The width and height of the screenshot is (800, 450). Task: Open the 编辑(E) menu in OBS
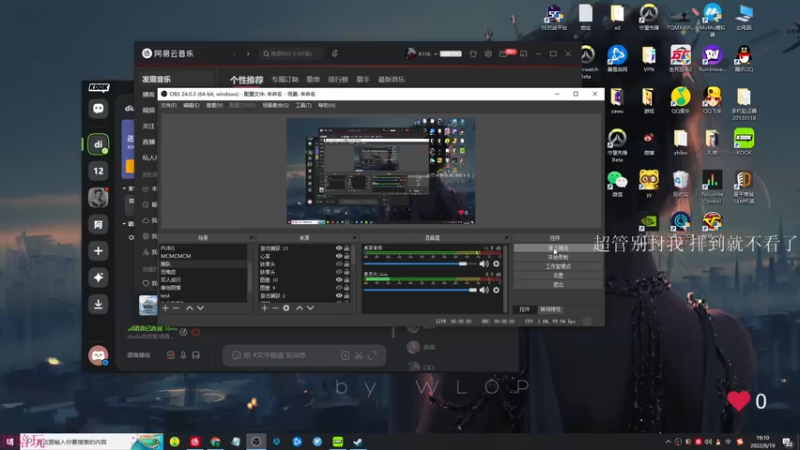191,105
